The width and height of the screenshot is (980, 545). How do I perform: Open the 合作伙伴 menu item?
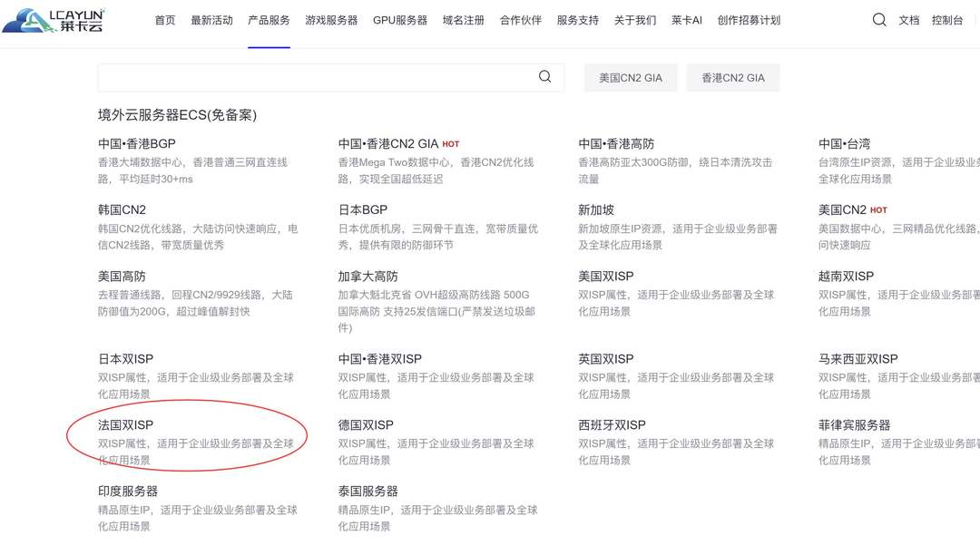[x=521, y=21]
